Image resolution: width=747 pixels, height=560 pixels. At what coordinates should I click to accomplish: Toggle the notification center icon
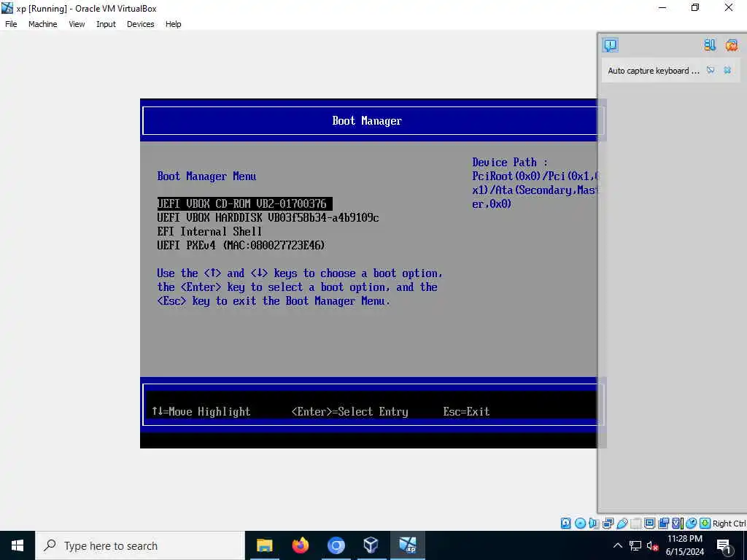[x=611, y=45]
